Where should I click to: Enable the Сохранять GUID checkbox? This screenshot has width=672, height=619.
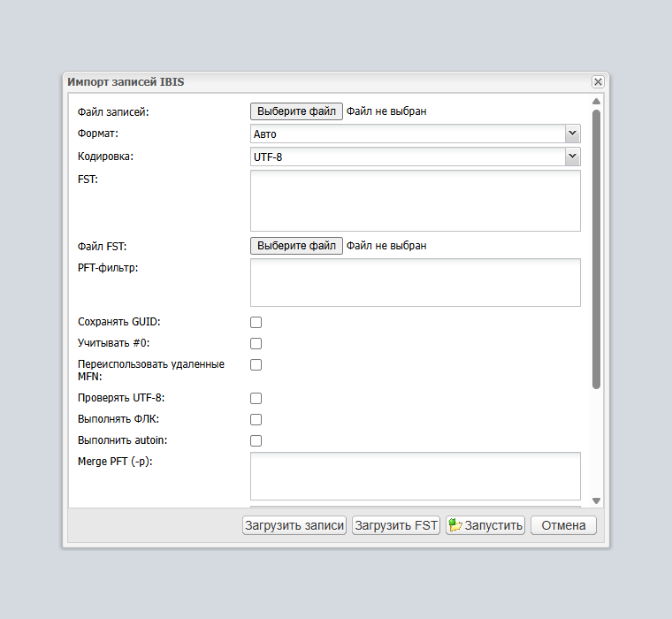[x=256, y=323]
